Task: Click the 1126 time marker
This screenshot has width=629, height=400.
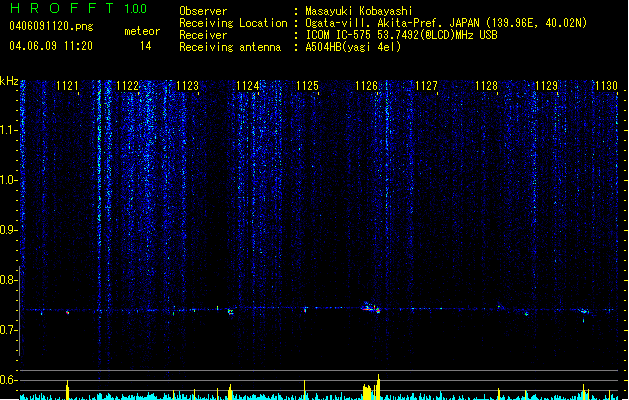Action: pos(367,86)
